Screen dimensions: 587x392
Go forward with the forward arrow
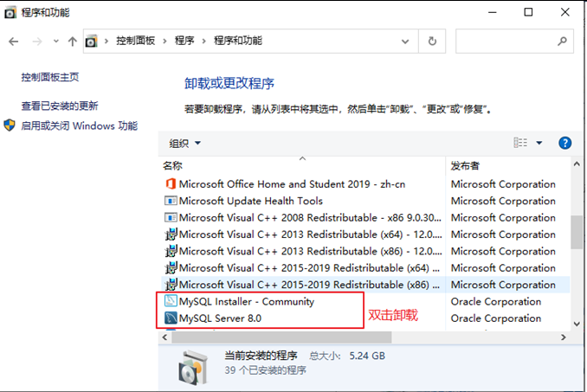[x=37, y=42]
